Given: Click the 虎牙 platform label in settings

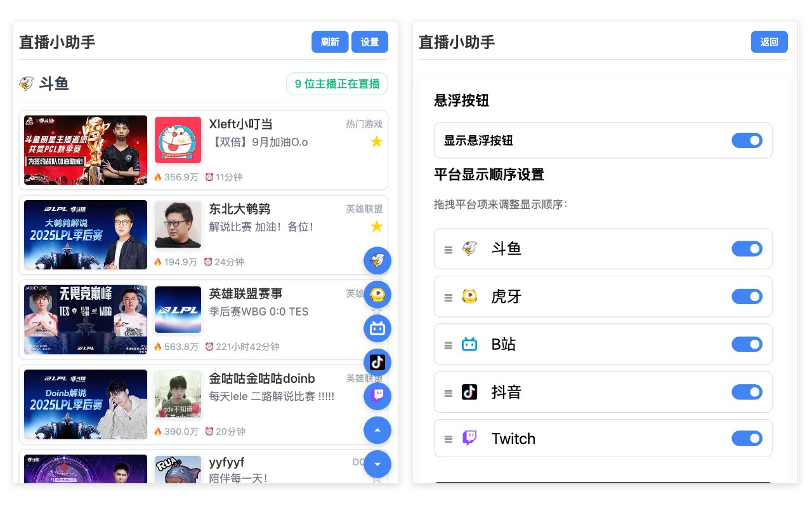Looking at the screenshot, I should (x=506, y=297).
